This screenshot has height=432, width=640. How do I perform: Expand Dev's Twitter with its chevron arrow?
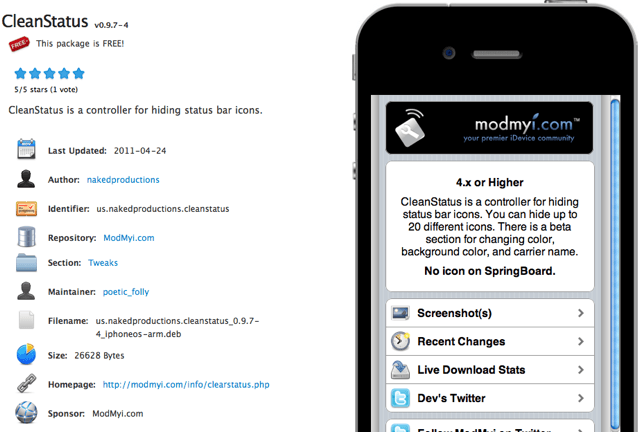tap(580, 398)
